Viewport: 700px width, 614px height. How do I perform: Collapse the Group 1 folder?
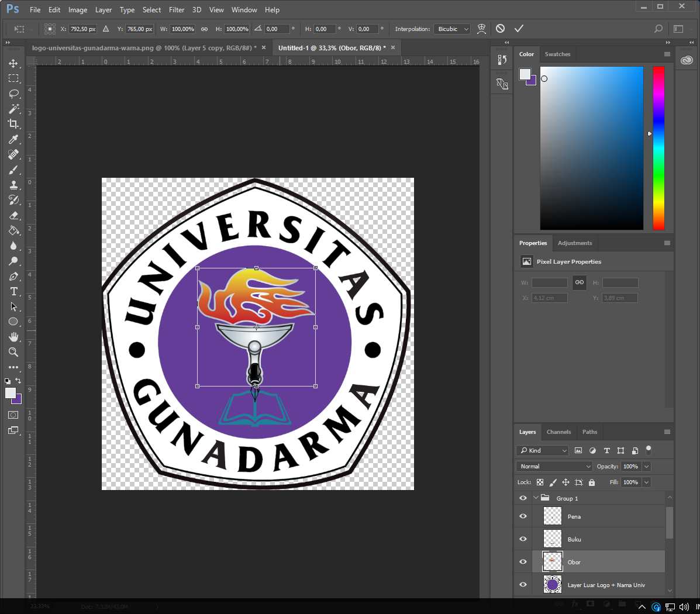(535, 498)
